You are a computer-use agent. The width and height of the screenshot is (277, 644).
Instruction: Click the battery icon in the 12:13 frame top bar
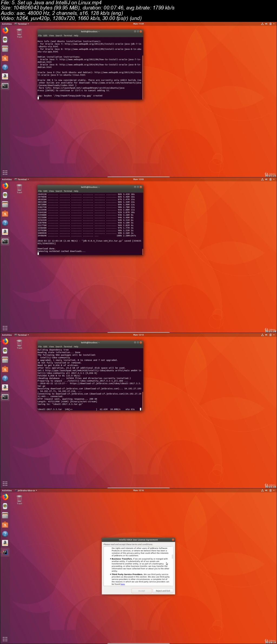click(x=270, y=335)
